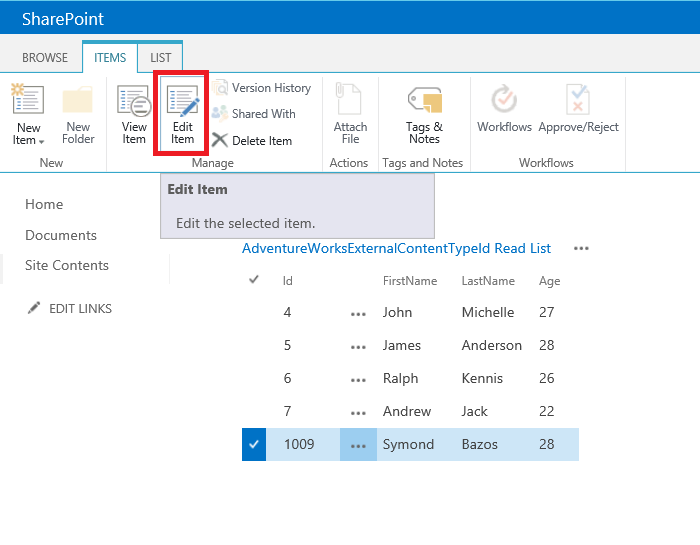Click the New Item icon
Screen dimensions: 700x545
click(x=28, y=99)
